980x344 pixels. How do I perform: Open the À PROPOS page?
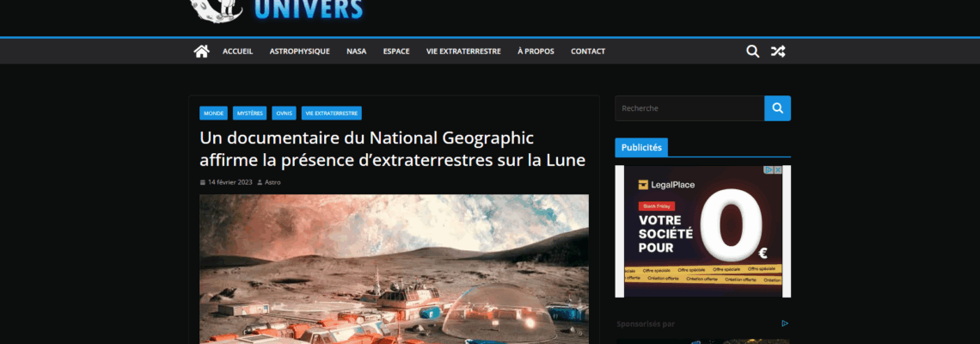coord(536,52)
